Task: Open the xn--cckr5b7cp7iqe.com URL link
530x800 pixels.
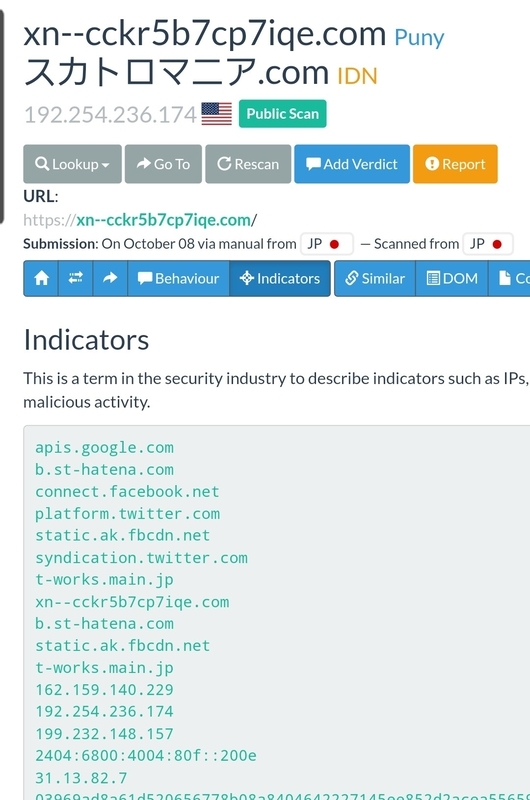Action: pos(163,220)
